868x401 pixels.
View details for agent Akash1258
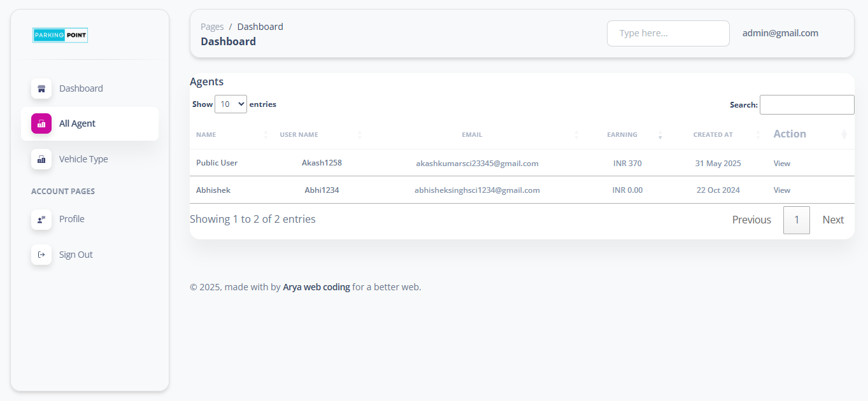[x=782, y=163]
